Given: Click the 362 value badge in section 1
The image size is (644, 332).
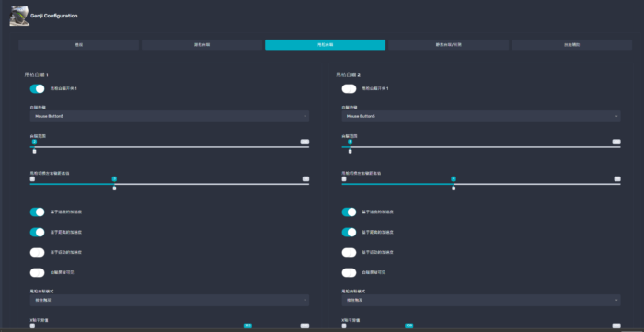Looking at the screenshot, I should click(247, 326).
